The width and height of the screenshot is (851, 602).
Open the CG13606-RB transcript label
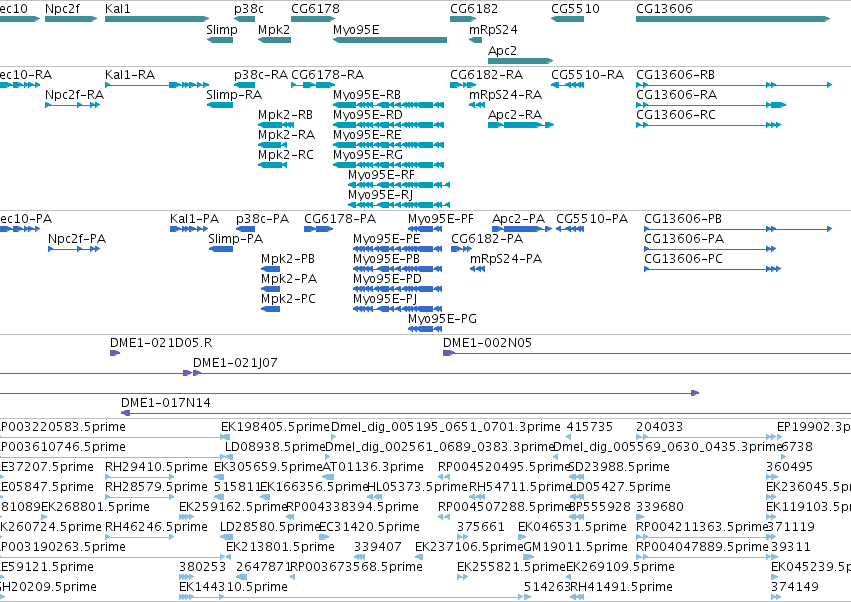676,74
